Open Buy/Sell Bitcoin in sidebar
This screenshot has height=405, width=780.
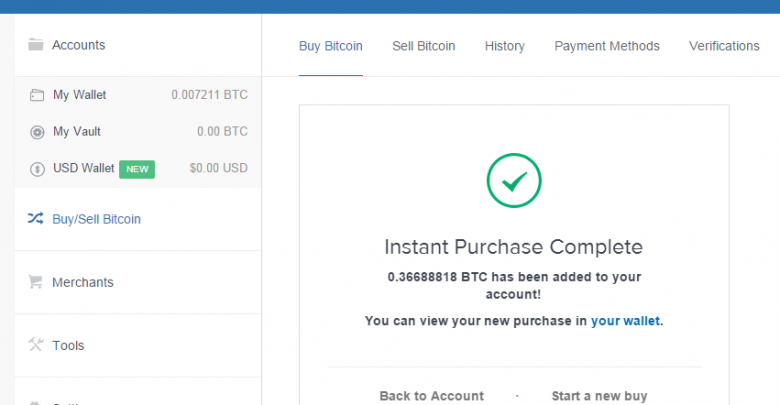[96, 219]
